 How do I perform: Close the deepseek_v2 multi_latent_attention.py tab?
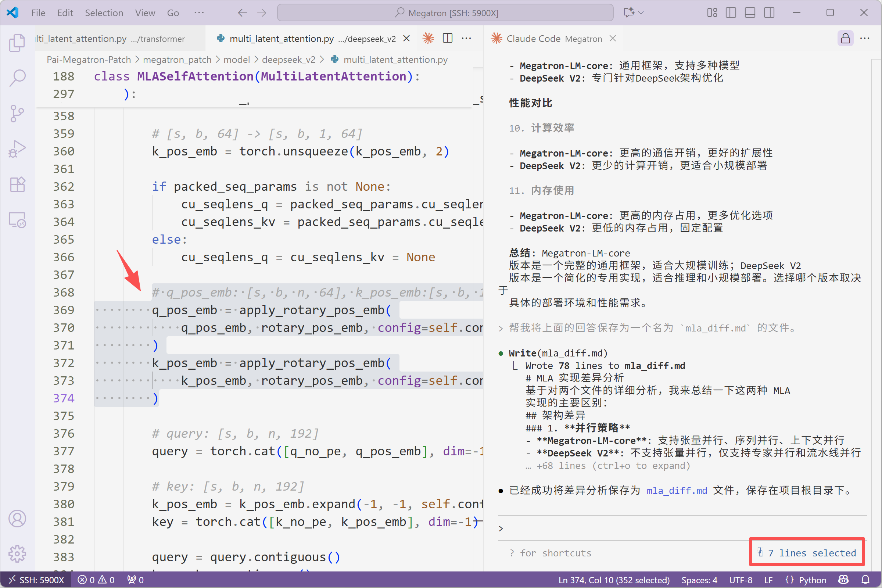tap(406, 39)
